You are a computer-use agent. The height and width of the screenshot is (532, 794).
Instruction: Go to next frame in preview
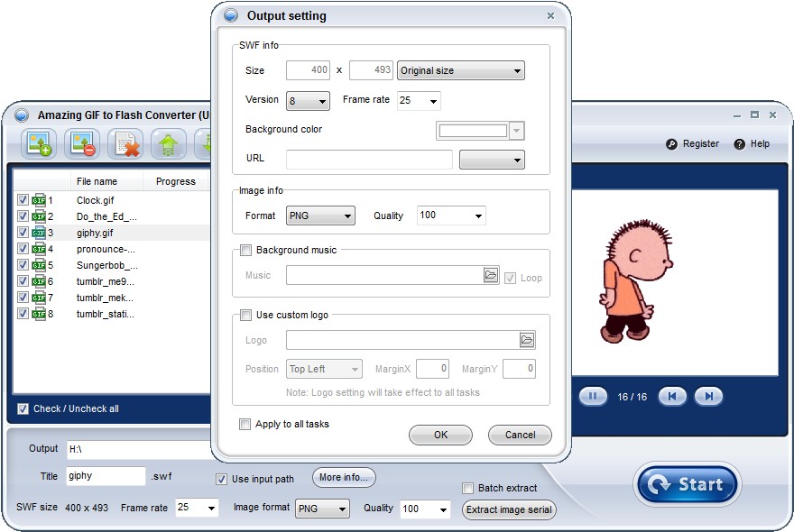(708, 397)
